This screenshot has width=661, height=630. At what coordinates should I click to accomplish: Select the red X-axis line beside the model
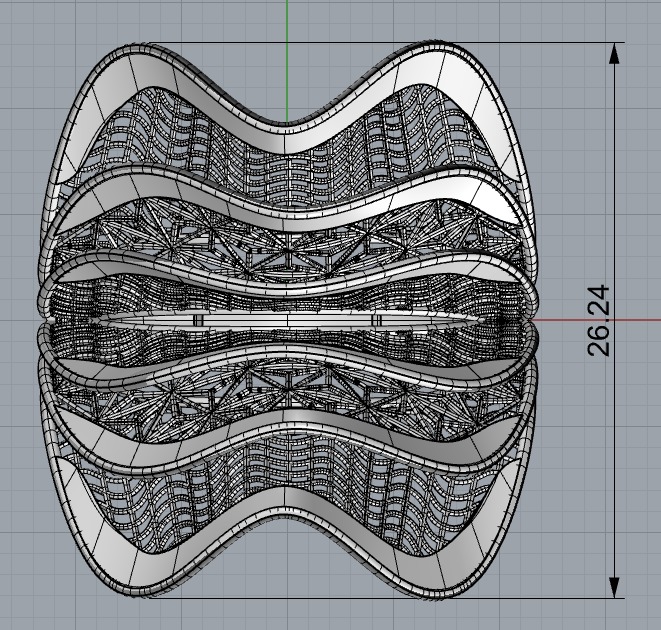[599, 320]
